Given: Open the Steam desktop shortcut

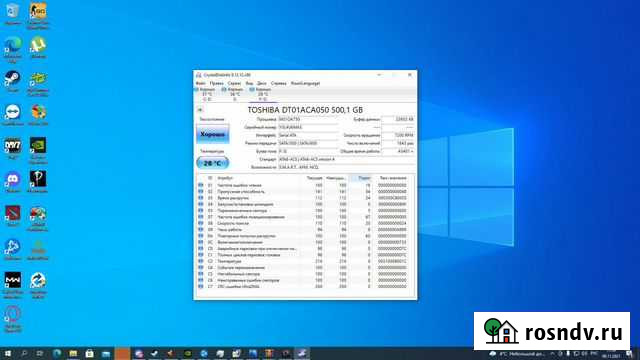Looking at the screenshot, I should tap(13, 81).
